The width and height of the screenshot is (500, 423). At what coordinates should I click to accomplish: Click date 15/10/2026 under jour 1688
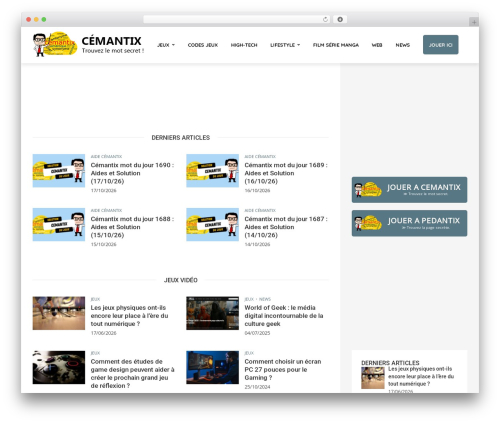coord(103,245)
